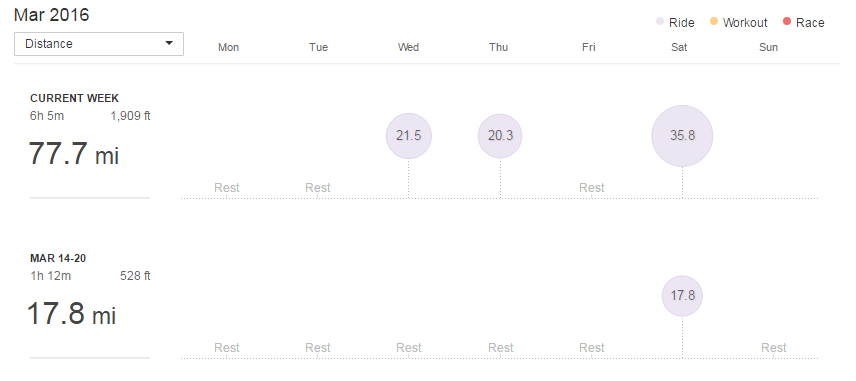Click the Sat column header
Image resolution: width=856 pixels, height=381 pixels.
point(679,47)
